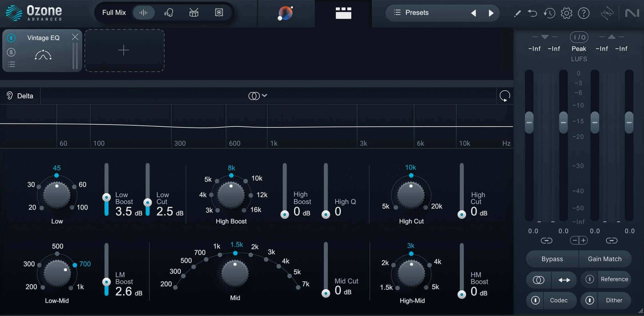Go to next preset arrow

pos(491,13)
